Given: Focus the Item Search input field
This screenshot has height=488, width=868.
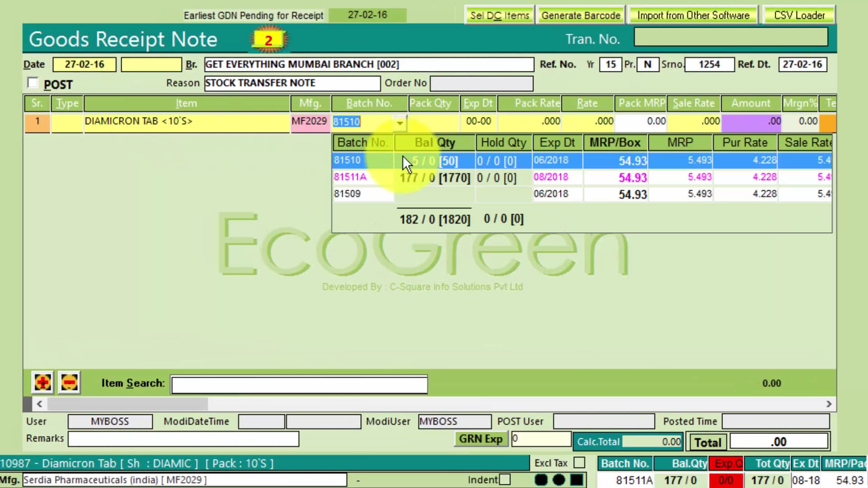Looking at the screenshot, I should 299,385.
